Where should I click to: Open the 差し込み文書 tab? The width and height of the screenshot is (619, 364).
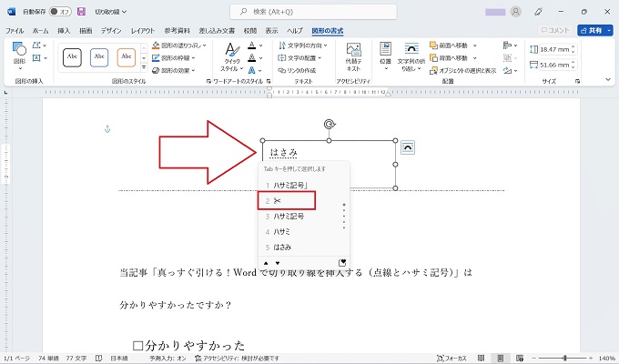point(217,30)
